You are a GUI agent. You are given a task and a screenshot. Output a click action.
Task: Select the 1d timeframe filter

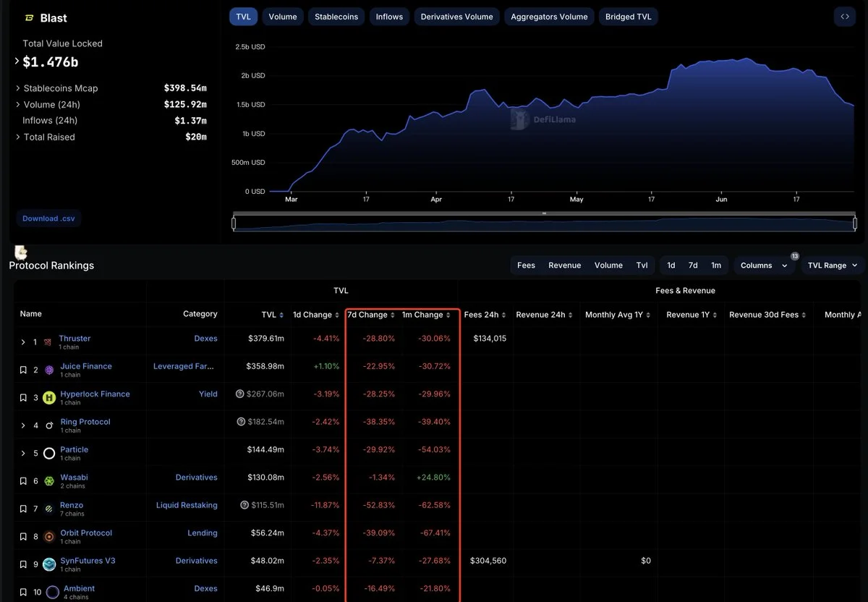pyautogui.click(x=671, y=266)
